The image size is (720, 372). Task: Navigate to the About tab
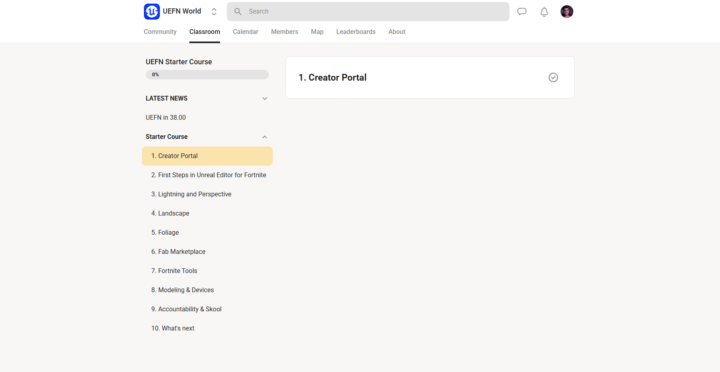397,32
